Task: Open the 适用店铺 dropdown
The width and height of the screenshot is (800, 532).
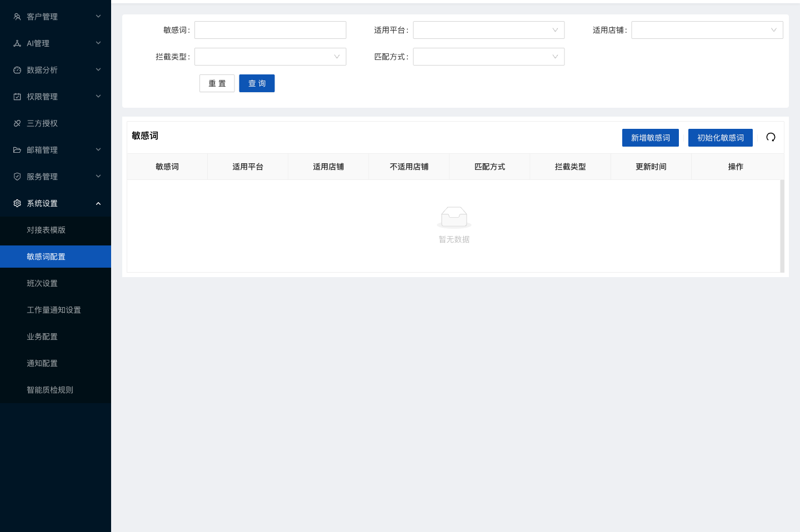Action: pos(707,30)
